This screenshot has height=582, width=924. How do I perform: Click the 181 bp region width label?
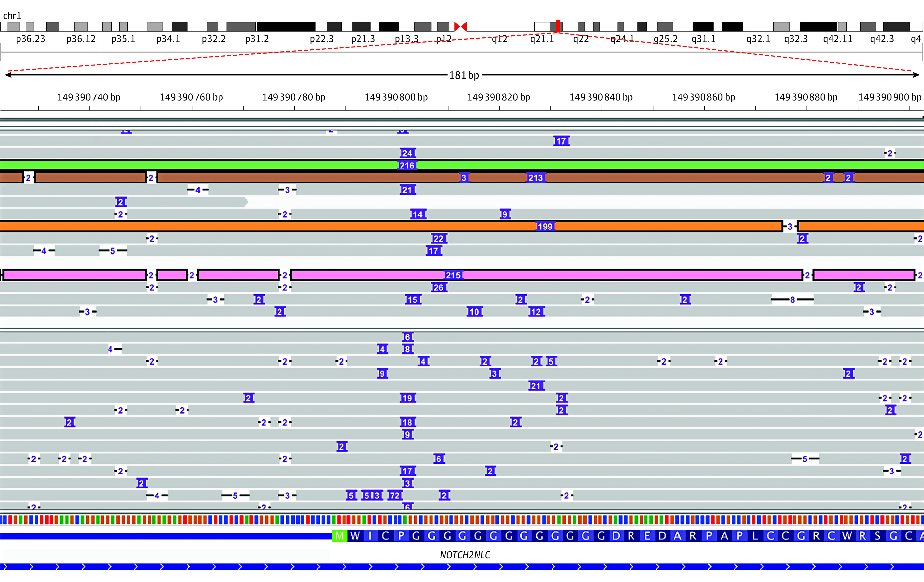point(464,75)
